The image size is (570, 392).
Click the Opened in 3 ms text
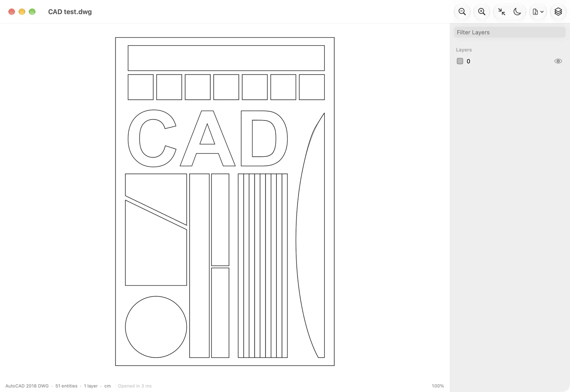(135, 386)
